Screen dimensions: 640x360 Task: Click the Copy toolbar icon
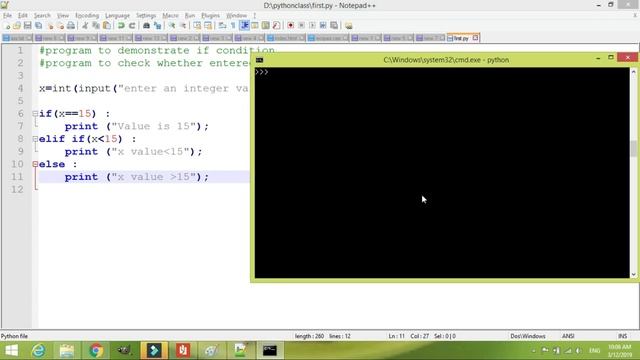96,26
